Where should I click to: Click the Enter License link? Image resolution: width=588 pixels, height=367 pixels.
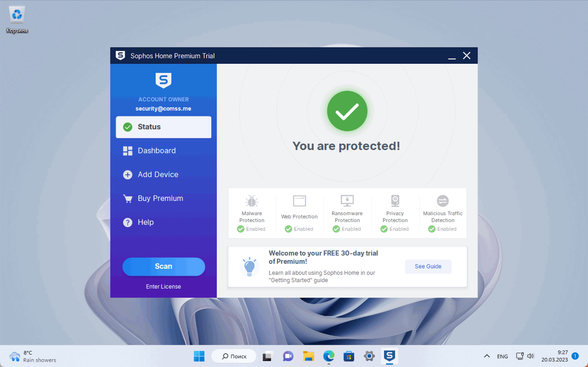coord(163,287)
